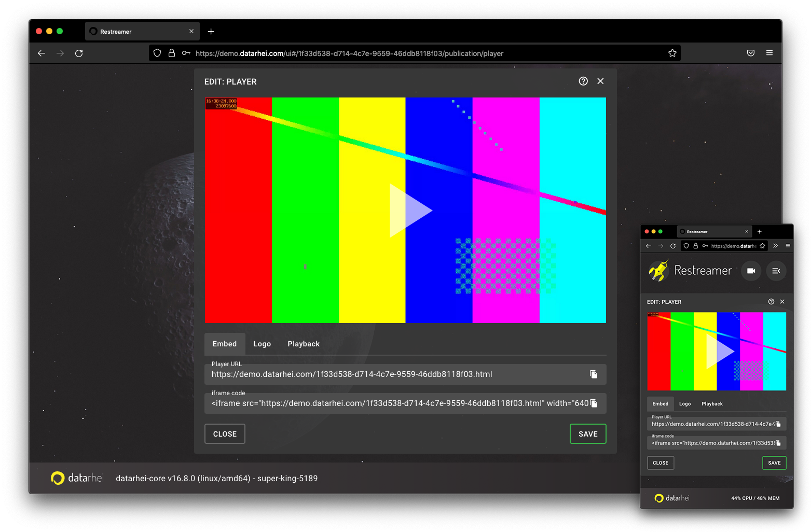The height and width of the screenshot is (532, 811).
Task: Click the shield tracking-protection icon in the address bar
Action: click(x=157, y=53)
